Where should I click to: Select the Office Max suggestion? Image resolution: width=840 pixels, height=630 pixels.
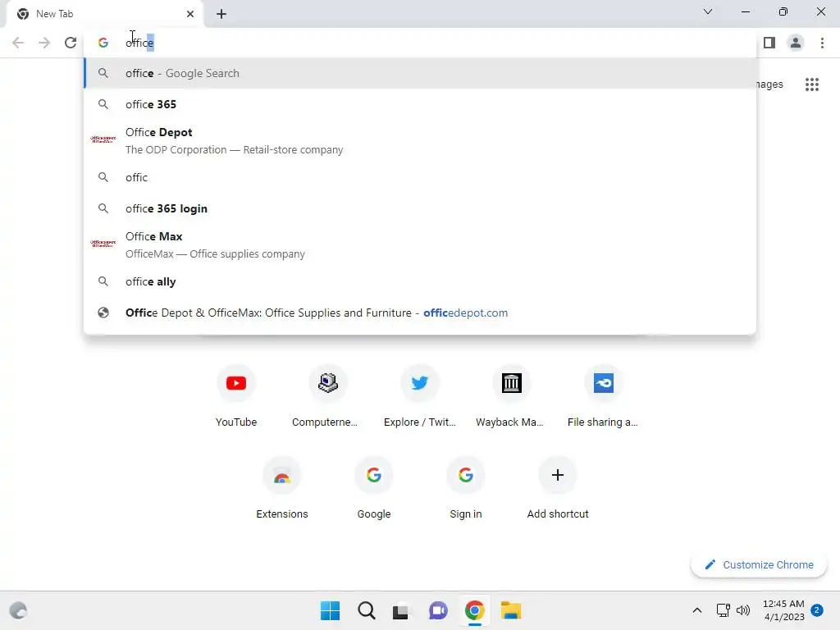(x=420, y=244)
